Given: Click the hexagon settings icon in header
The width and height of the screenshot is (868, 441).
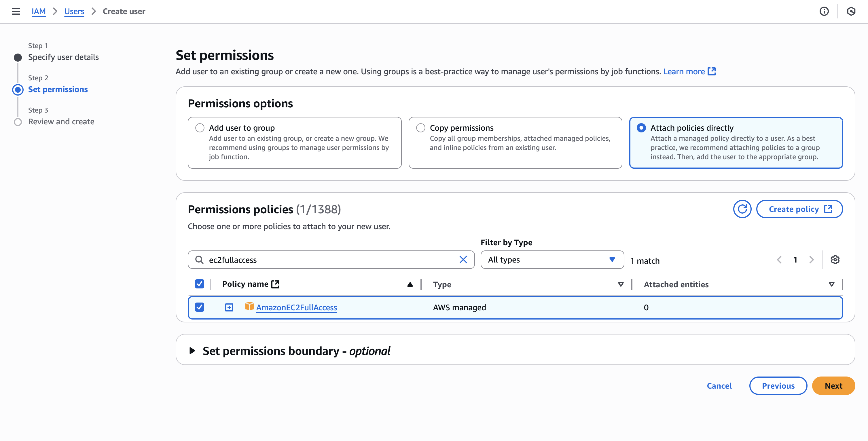Looking at the screenshot, I should [851, 12].
